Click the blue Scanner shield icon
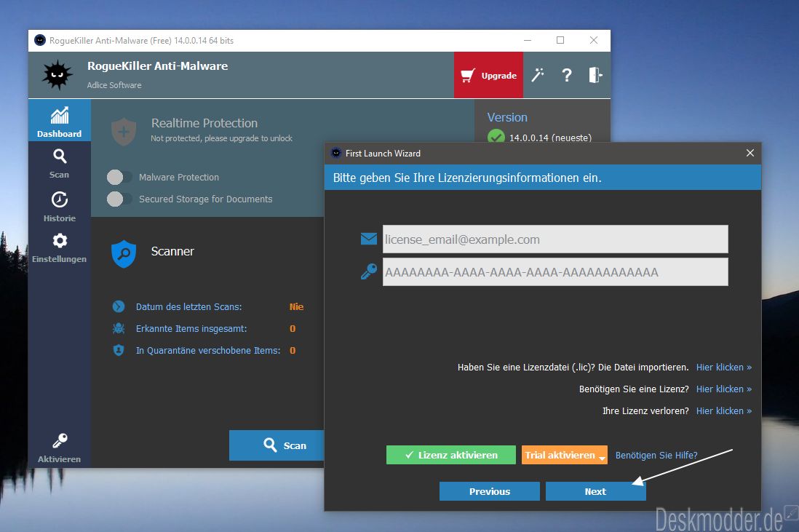Image resolution: width=799 pixels, height=532 pixels. 124,254
